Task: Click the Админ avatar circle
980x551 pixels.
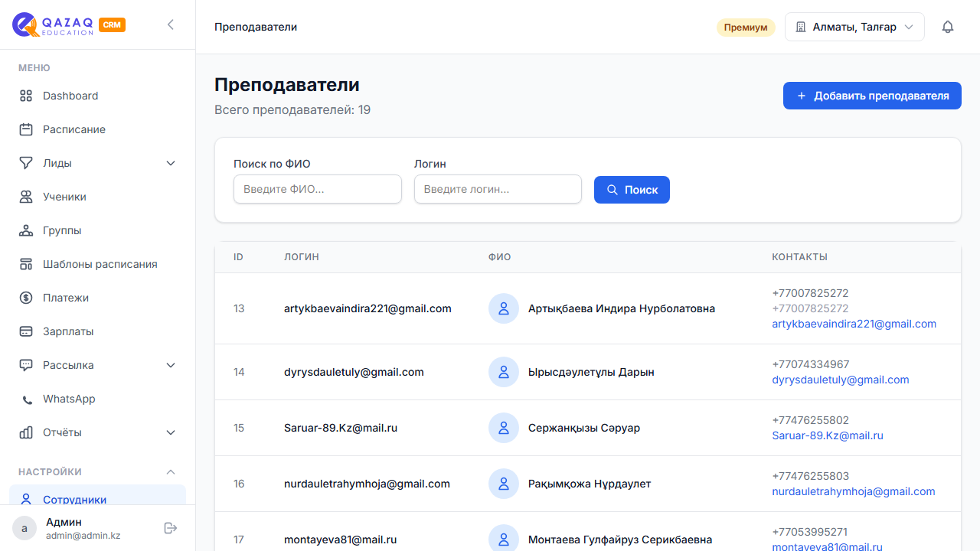Action: click(24, 528)
